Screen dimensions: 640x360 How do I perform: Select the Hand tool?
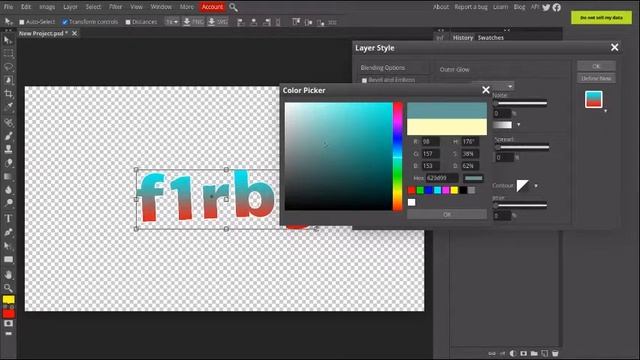[8, 275]
